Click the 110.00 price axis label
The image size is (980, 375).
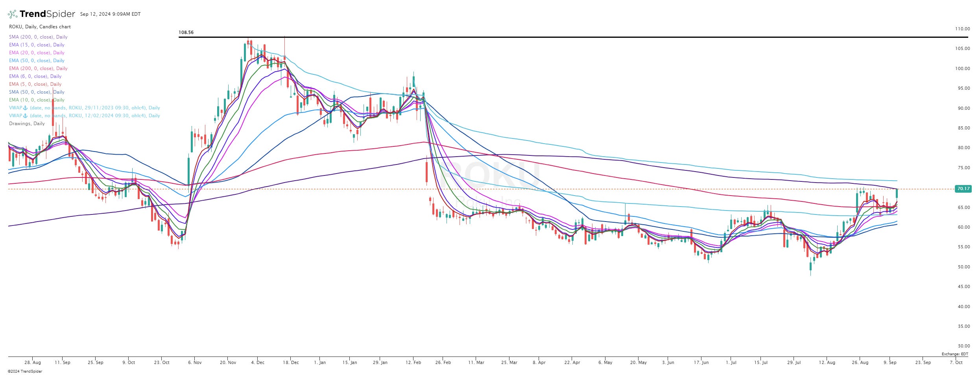(x=962, y=29)
